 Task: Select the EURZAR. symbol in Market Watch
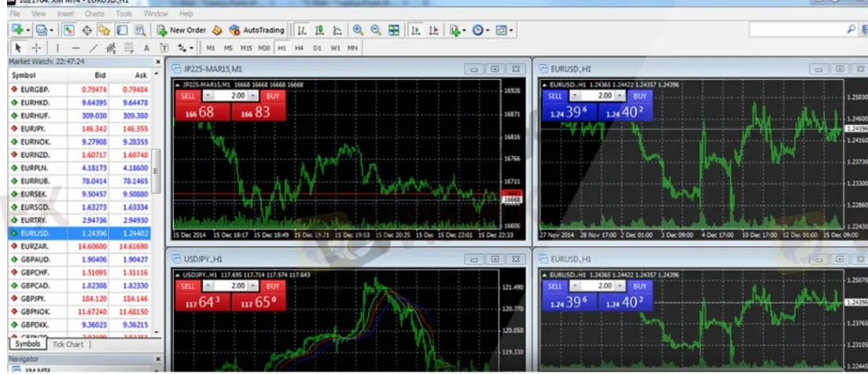tap(36, 246)
